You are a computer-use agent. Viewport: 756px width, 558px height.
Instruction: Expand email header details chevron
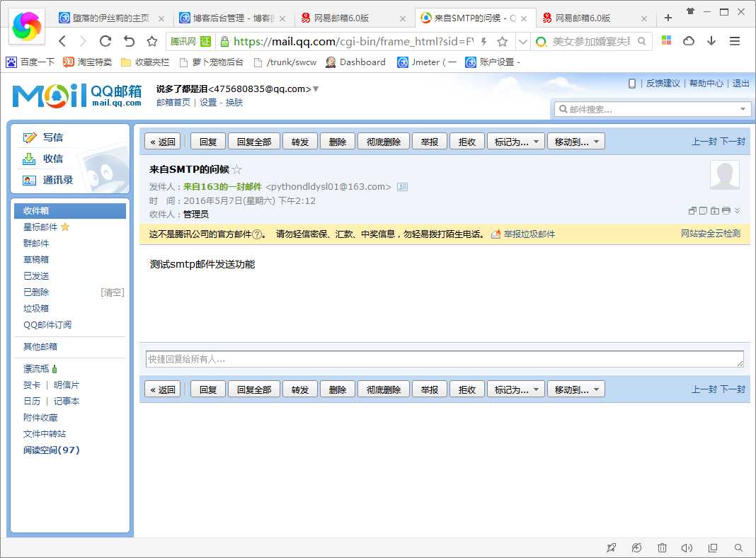pyautogui.click(x=737, y=211)
